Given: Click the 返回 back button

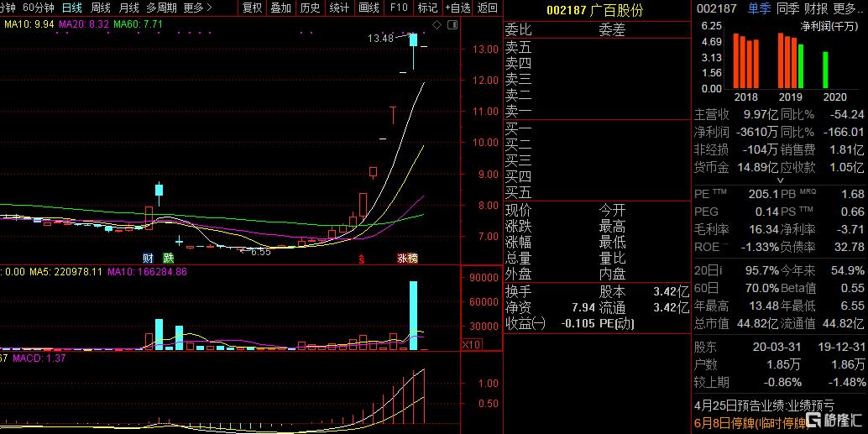Looking at the screenshot, I should [488, 8].
